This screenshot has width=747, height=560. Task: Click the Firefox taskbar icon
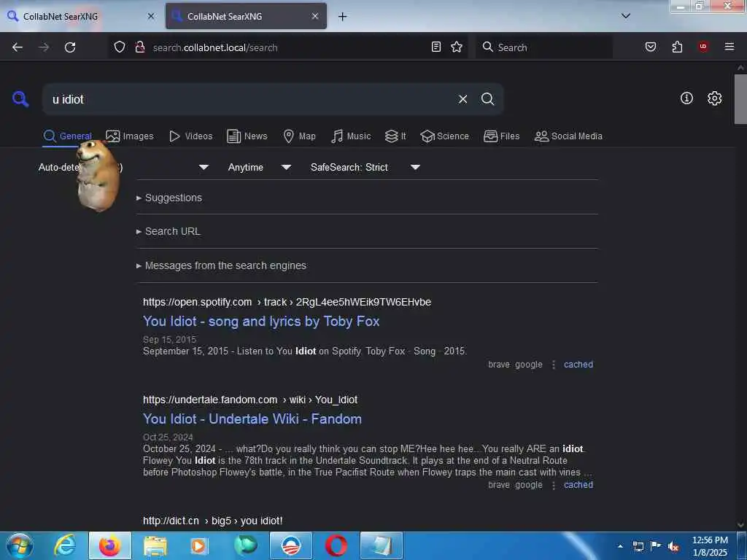[x=110, y=545]
